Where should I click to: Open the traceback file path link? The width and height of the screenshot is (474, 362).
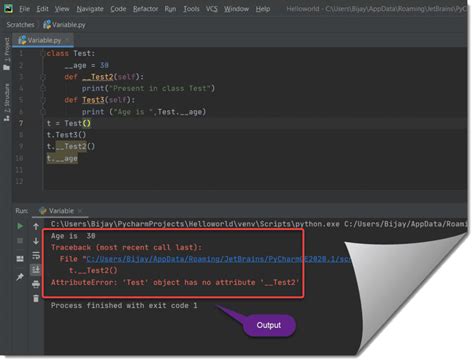click(x=218, y=259)
